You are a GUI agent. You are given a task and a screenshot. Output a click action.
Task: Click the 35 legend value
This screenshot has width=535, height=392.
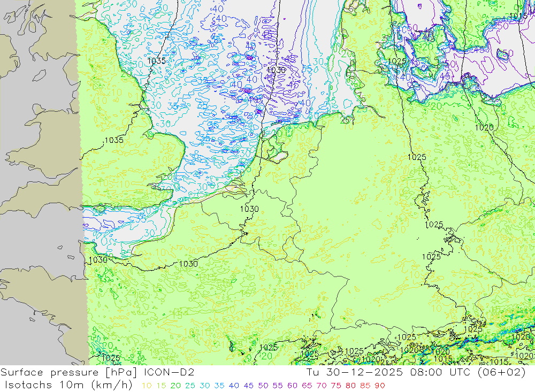219,386
